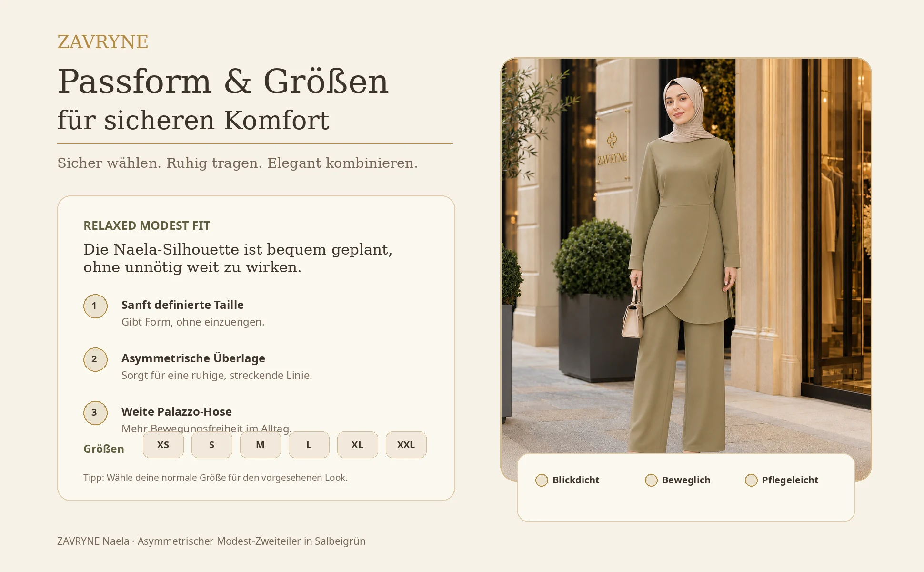Click the number 3 step badge

95,413
